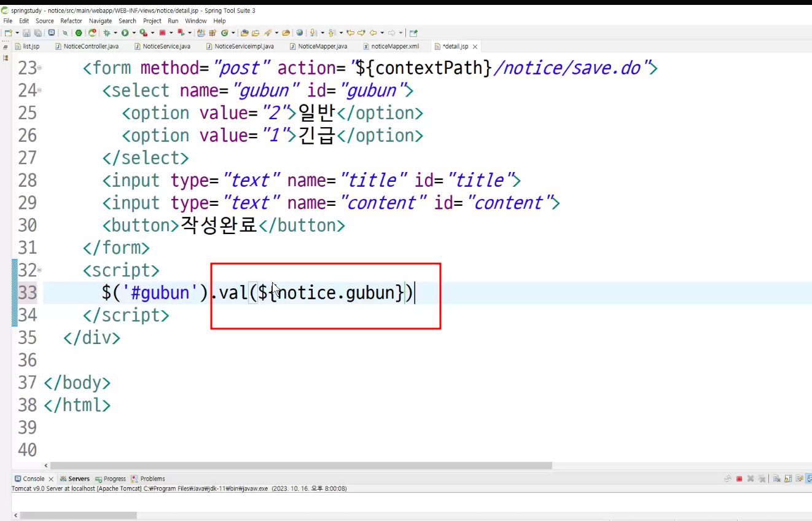Open the Search menu

(x=127, y=21)
